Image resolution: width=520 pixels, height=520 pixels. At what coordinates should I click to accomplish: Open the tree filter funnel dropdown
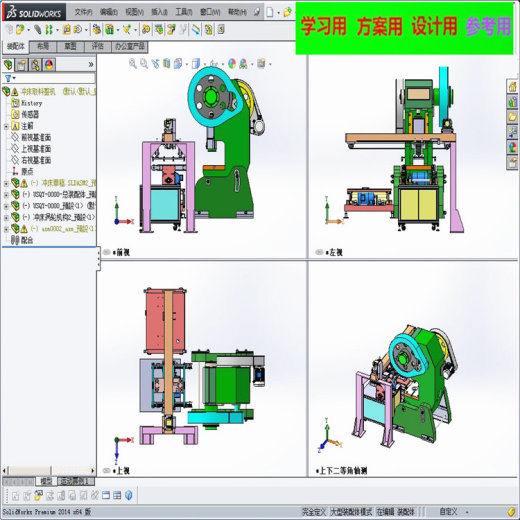click(10, 78)
